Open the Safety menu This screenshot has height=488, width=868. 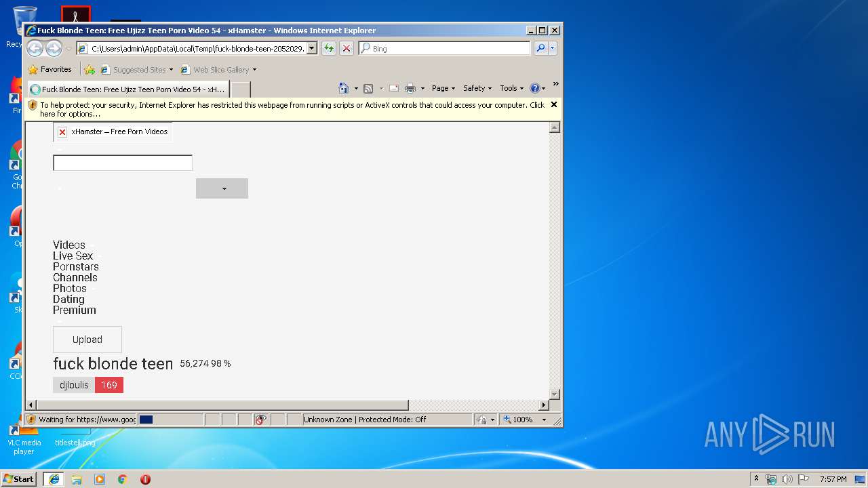click(x=477, y=88)
